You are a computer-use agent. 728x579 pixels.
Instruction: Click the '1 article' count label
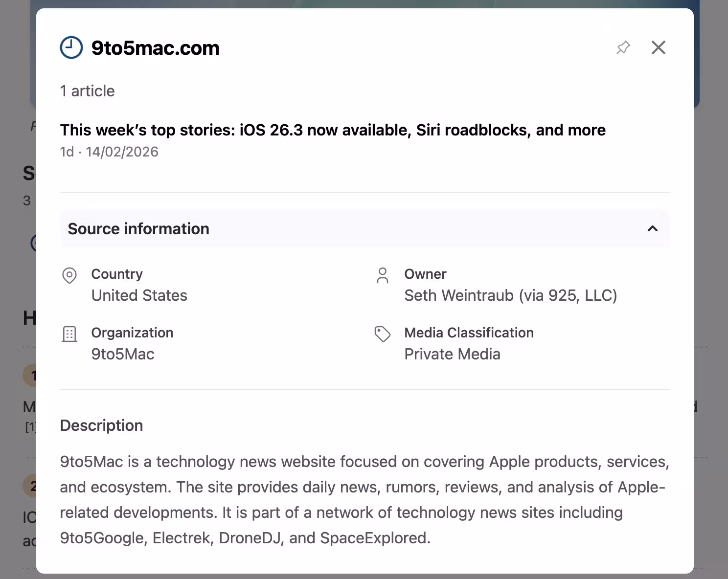click(88, 91)
